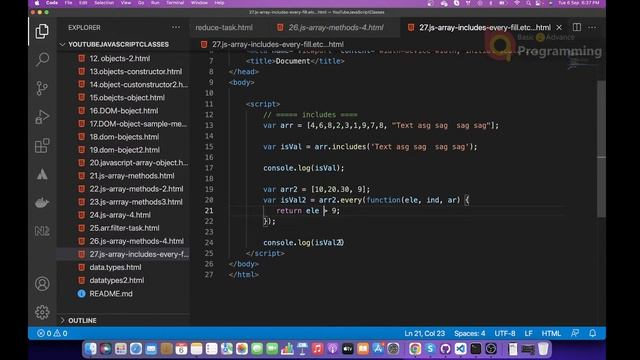Click breadcrumb 27.js-array-includes-every-fill file name
Screen dimensions: 640x360
(278, 44)
